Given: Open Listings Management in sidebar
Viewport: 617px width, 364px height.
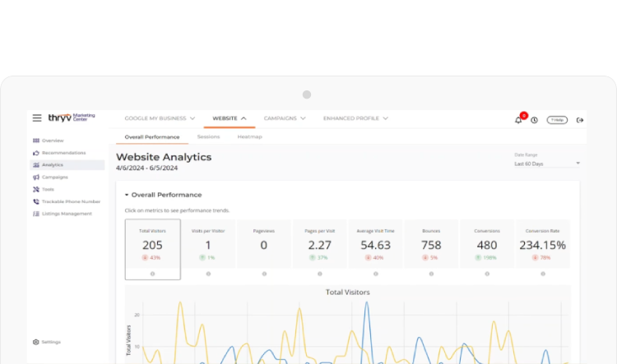Looking at the screenshot, I should [x=66, y=214].
